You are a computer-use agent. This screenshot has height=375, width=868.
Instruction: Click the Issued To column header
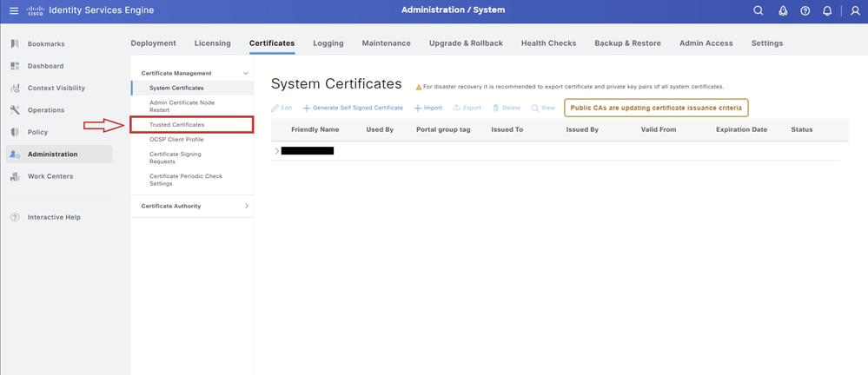[507, 129]
